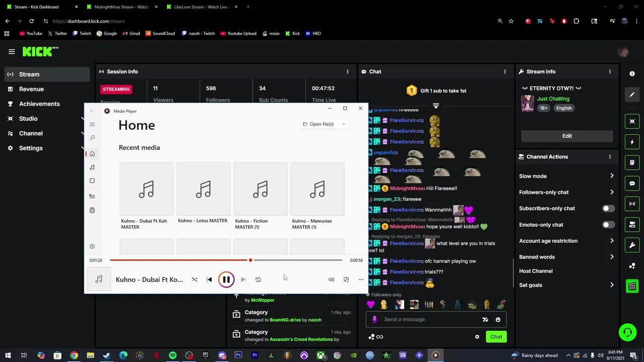Open Steam from the taskbar
This screenshot has width=644, height=362.
pyautogui.click(x=107, y=355)
